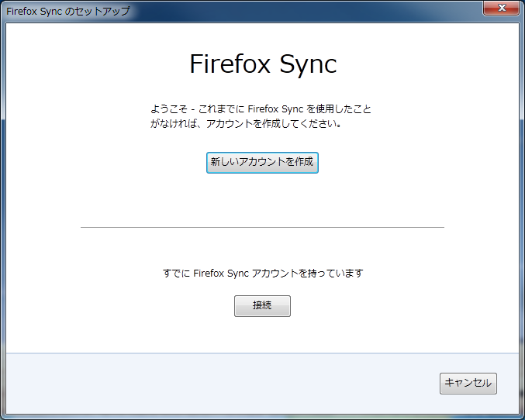Close the Firefox Sync setup window
This screenshot has width=525, height=420.
pyautogui.click(x=501, y=8)
